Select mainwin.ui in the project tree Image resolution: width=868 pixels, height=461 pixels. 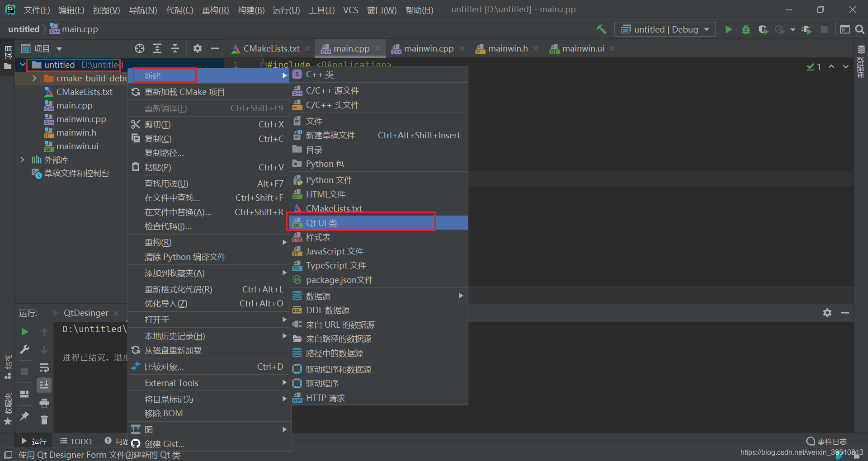pyautogui.click(x=77, y=146)
